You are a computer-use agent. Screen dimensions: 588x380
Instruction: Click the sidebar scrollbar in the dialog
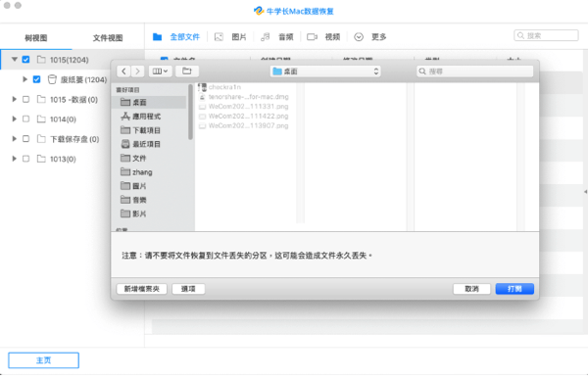[190, 112]
